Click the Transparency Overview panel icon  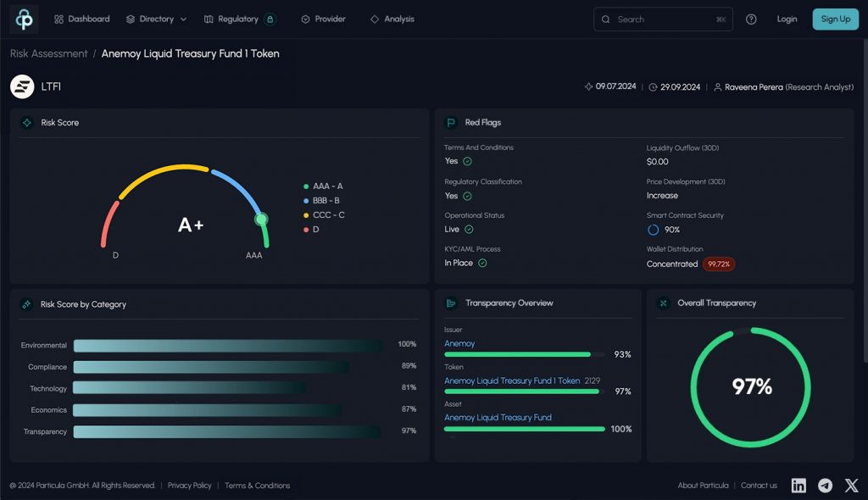coord(451,303)
